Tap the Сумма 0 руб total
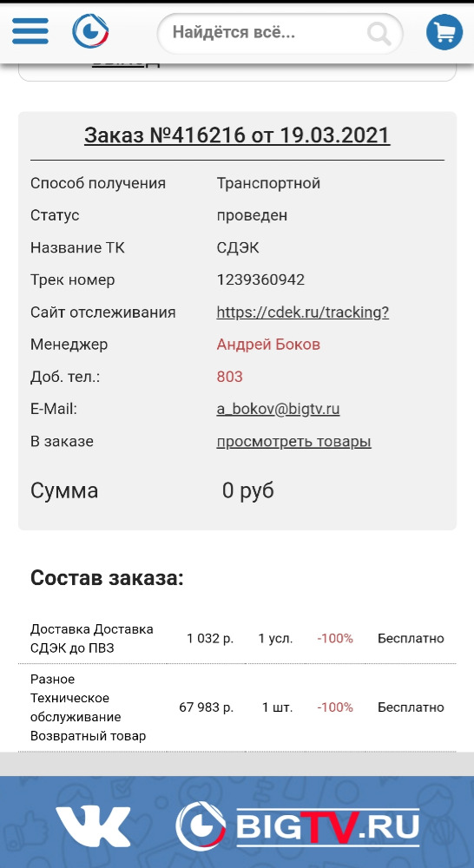The height and width of the screenshot is (868, 474). 152,490
